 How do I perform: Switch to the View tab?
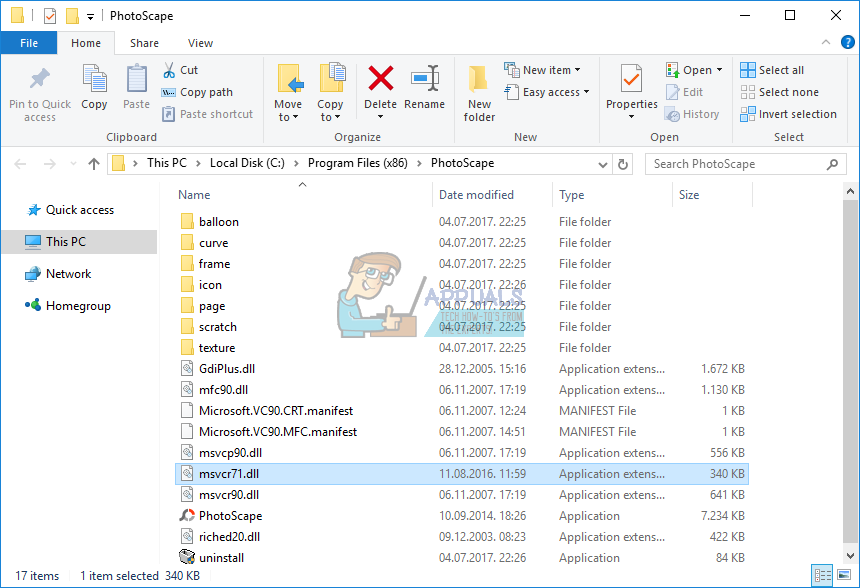point(200,43)
